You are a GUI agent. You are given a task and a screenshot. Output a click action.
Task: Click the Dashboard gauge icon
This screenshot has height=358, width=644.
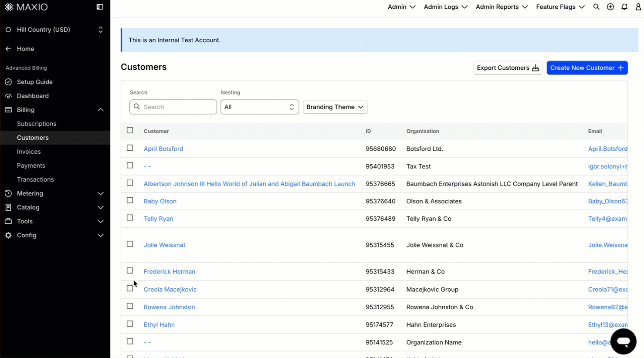[x=8, y=96]
